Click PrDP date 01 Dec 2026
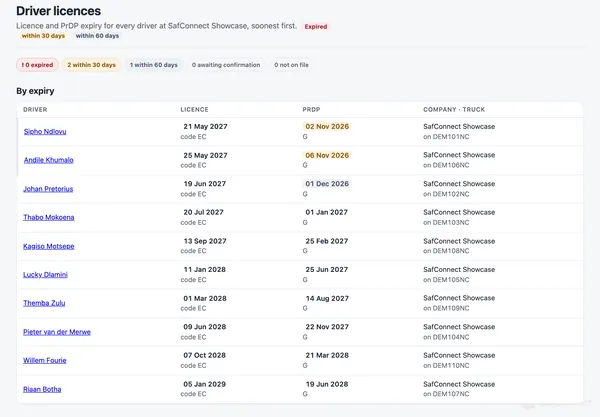The image size is (600, 417). pyautogui.click(x=327, y=184)
